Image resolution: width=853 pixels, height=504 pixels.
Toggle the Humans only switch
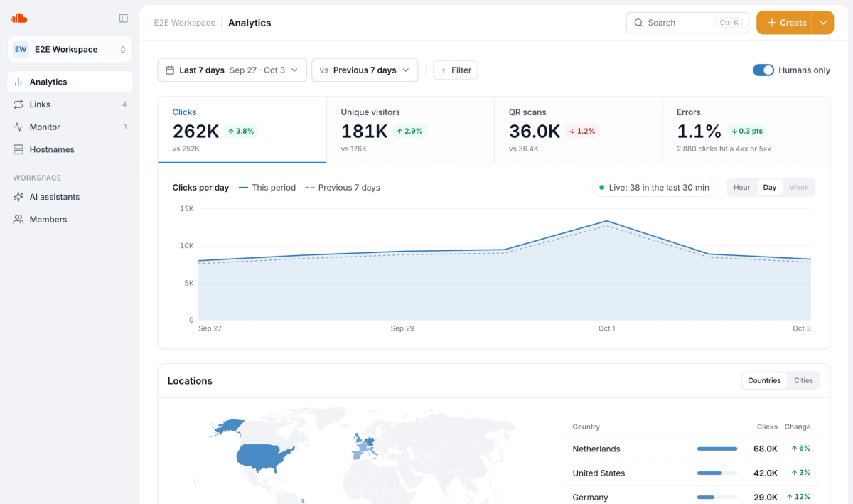tap(763, 70)
